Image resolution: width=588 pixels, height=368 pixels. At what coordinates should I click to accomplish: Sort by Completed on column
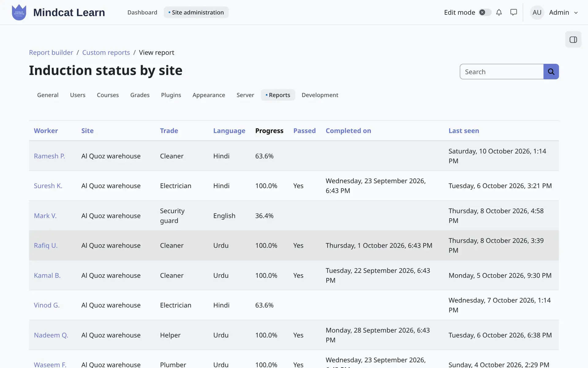coord(348,131)
